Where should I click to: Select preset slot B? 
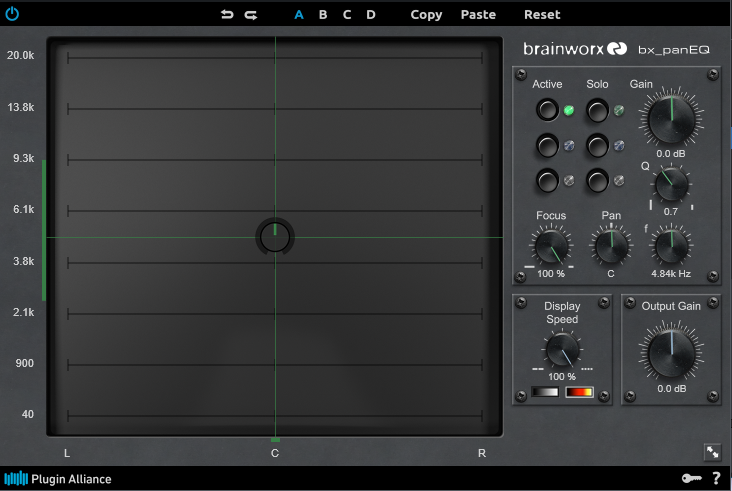click(323, 15)
